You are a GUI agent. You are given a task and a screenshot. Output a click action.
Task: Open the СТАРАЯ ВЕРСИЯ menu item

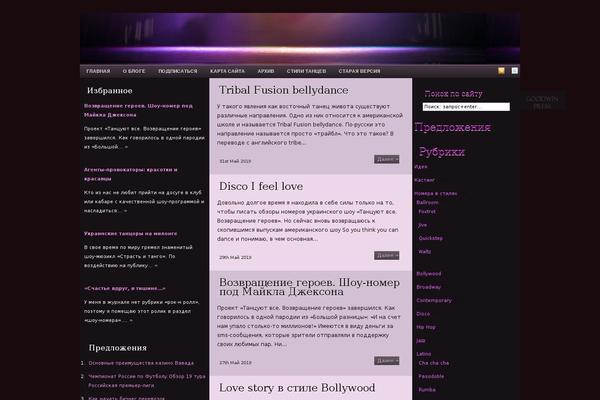click(359, 71)
